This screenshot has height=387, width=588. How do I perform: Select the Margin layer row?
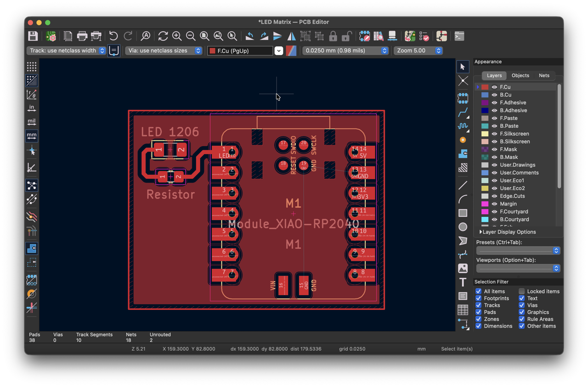515,204
